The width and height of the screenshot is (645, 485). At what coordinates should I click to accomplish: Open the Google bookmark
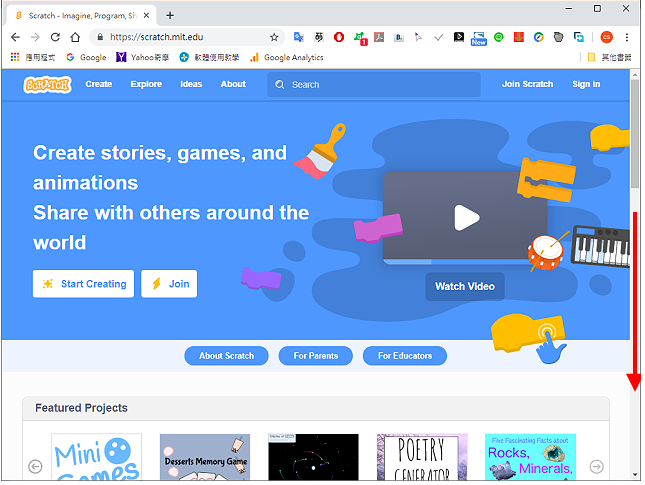(86, 57)
